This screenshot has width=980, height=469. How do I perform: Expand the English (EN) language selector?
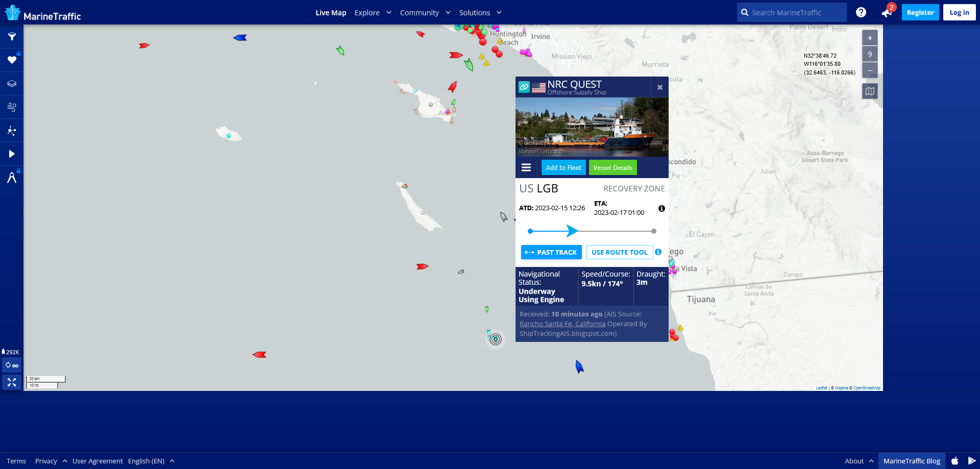tap(151, 461)
